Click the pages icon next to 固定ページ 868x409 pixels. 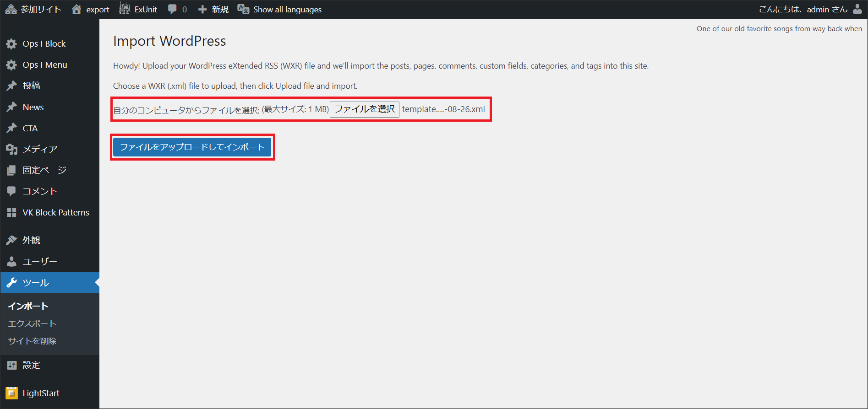pyautogui.click(x=11, y=170)
